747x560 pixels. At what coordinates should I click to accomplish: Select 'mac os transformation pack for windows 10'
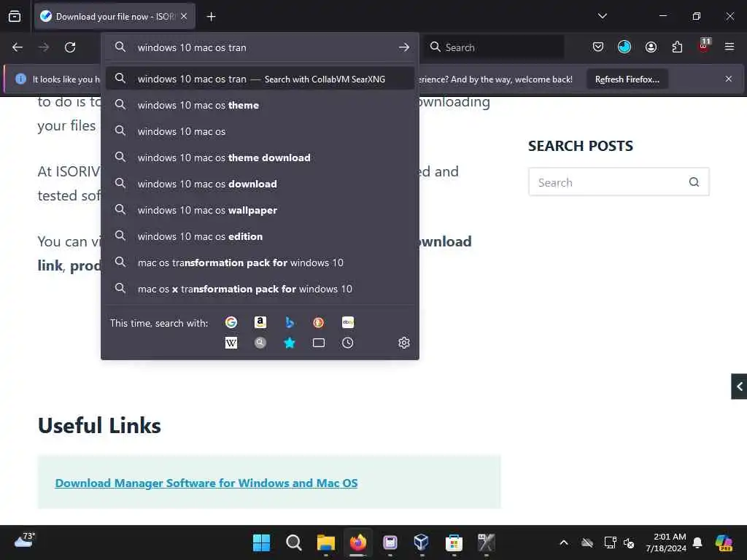click(x=260, y=262)
